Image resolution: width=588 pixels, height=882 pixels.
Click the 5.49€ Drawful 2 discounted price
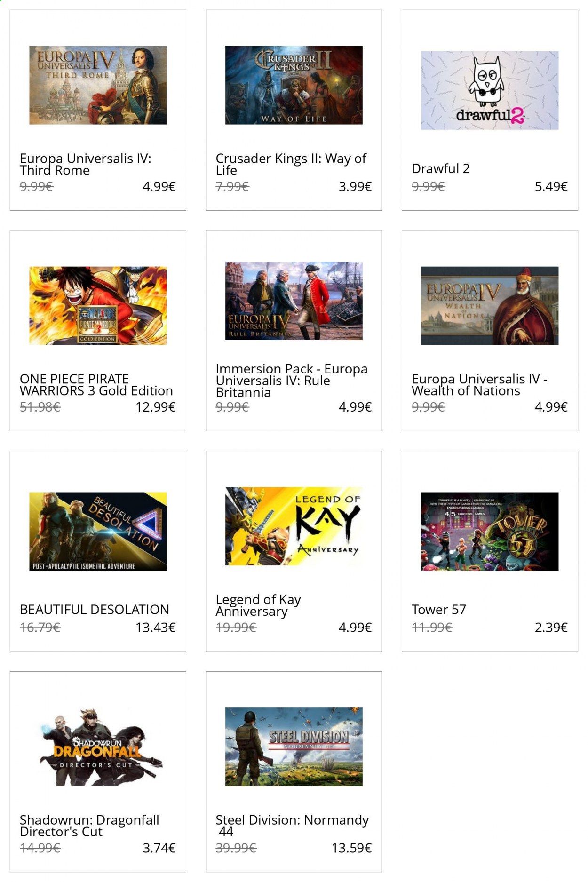point(551,187)
